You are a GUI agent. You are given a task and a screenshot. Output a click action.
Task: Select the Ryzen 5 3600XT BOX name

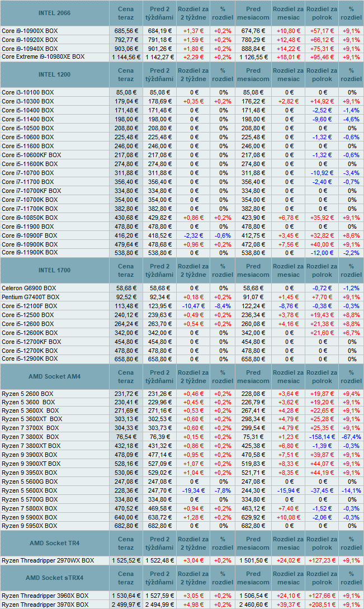tap(32, 419)
